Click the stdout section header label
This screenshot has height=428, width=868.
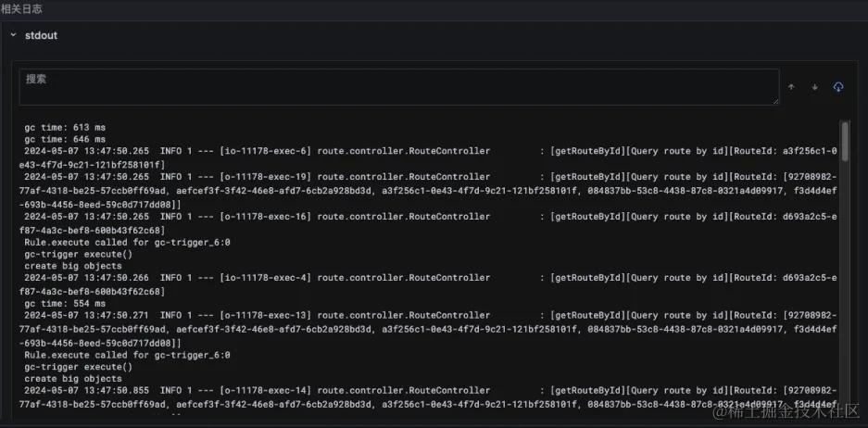point(42,34)
